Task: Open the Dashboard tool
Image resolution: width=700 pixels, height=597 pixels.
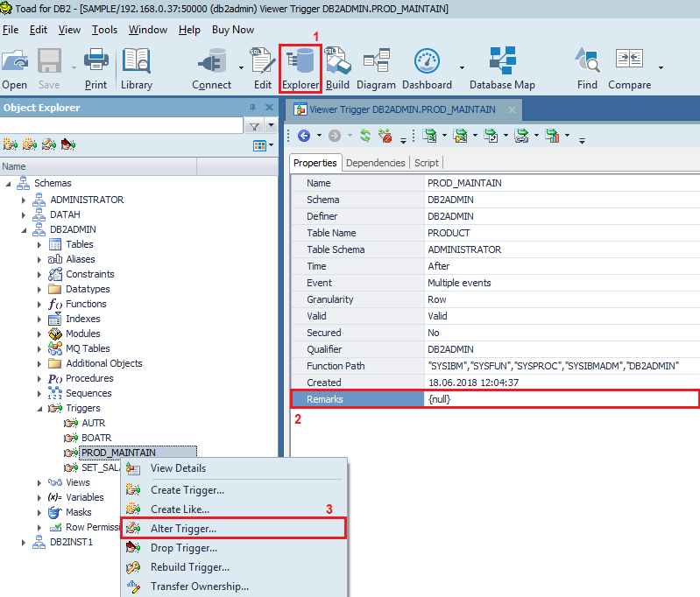Action: 427,68
